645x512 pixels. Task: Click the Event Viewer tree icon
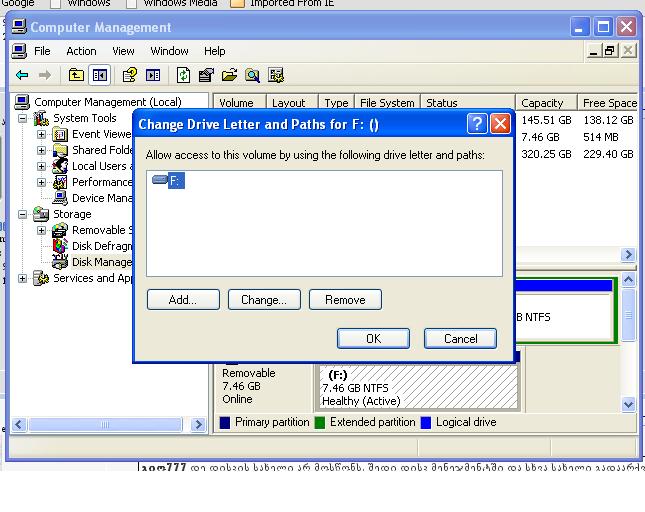pyautogui.click(x=60, y=134)
